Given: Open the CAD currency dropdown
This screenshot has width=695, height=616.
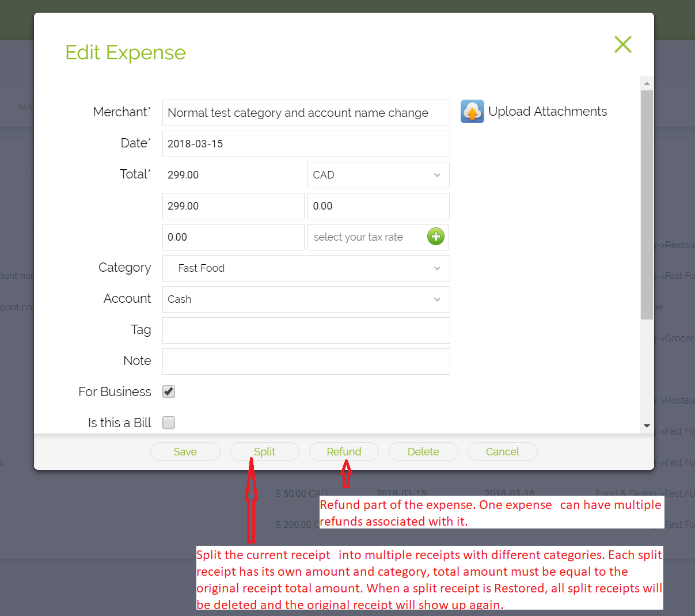Looking at the screenshot, I should (378, 174).
